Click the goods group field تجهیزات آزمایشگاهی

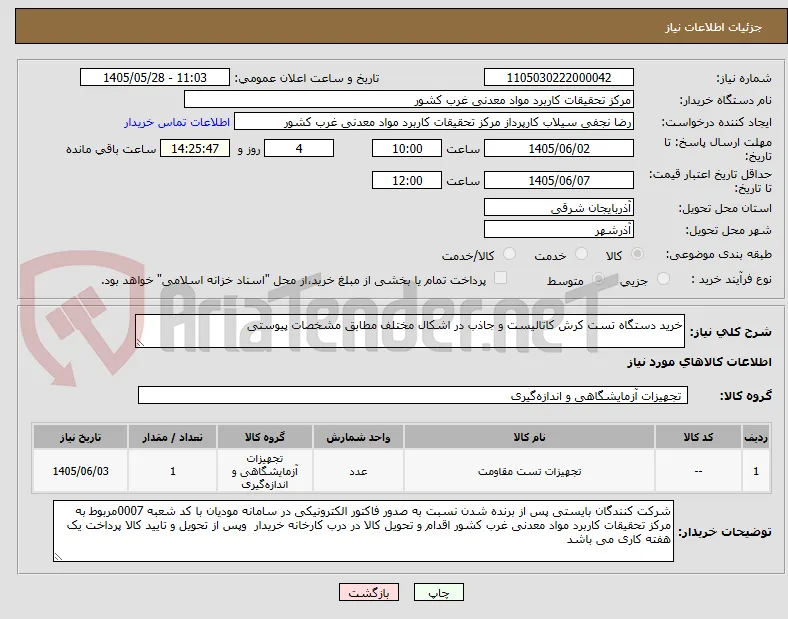(413, 395)
